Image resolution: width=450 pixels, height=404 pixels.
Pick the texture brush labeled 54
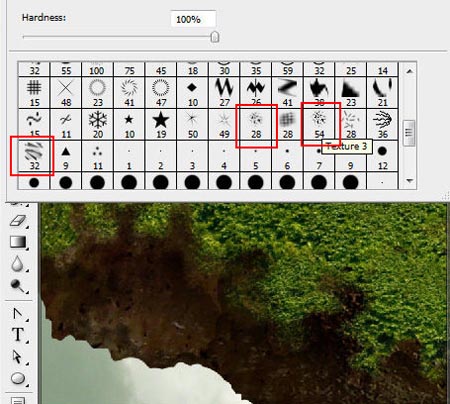(319, 125)
